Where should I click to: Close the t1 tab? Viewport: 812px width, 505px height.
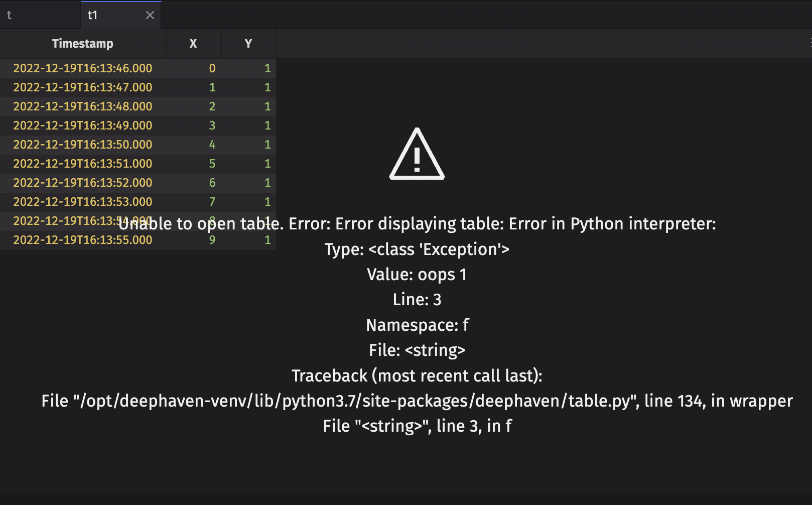[150, 15]
